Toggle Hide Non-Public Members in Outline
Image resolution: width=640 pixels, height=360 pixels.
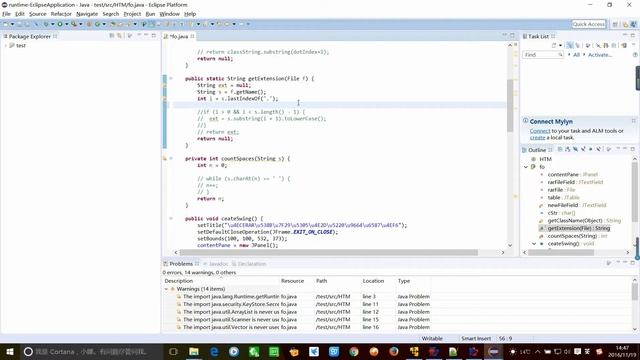click(591, 149)
